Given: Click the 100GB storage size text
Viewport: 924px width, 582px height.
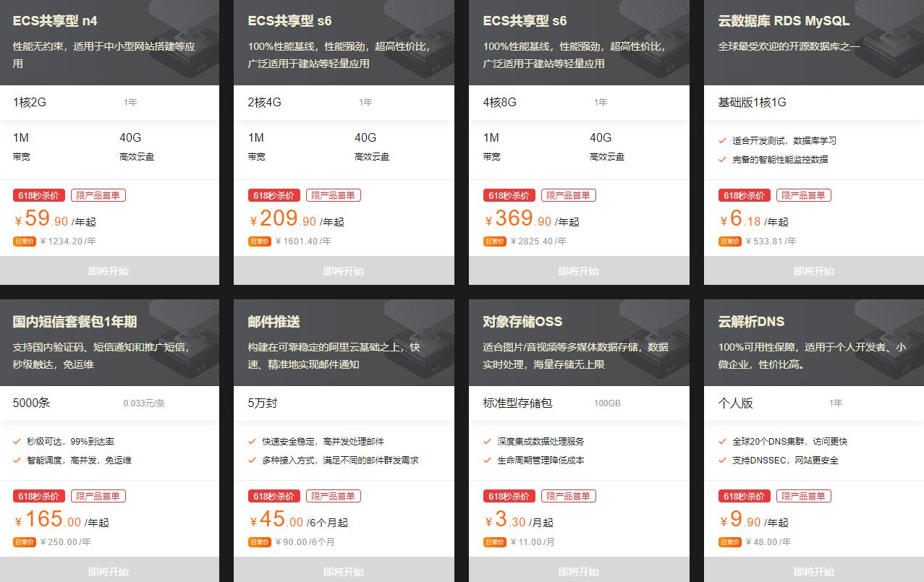Looking at the screenshot, I should (x=607, y=403).
